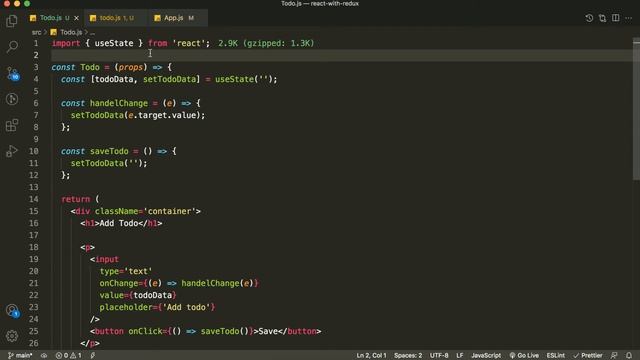Screen dimensions: 640x360
Task: Click the 'return' keyword on line 14
Action: [x=76, y=199]
